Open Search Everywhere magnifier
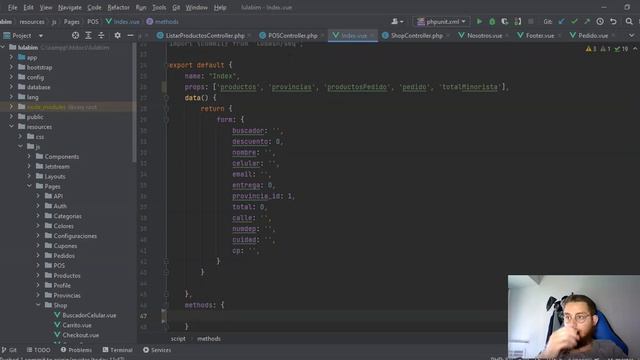 click(x=629, y=21)
